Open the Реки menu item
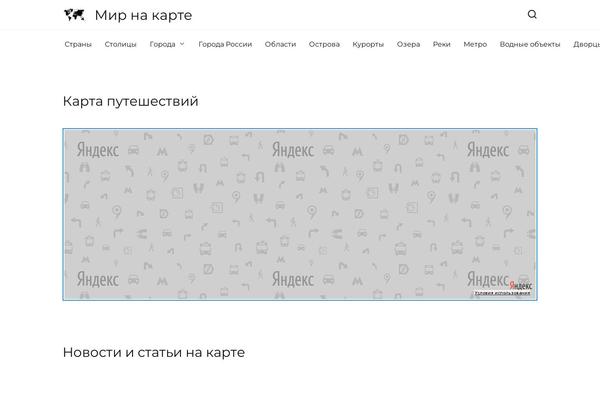600x400 pixels. click(441, 44)
